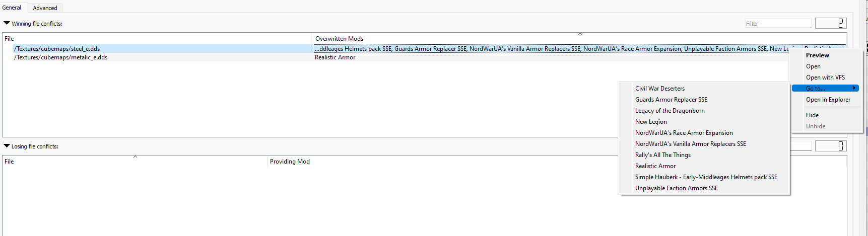The image size is (868, 236).
Task: Switch to the General tab
Action: coord(12,8)
